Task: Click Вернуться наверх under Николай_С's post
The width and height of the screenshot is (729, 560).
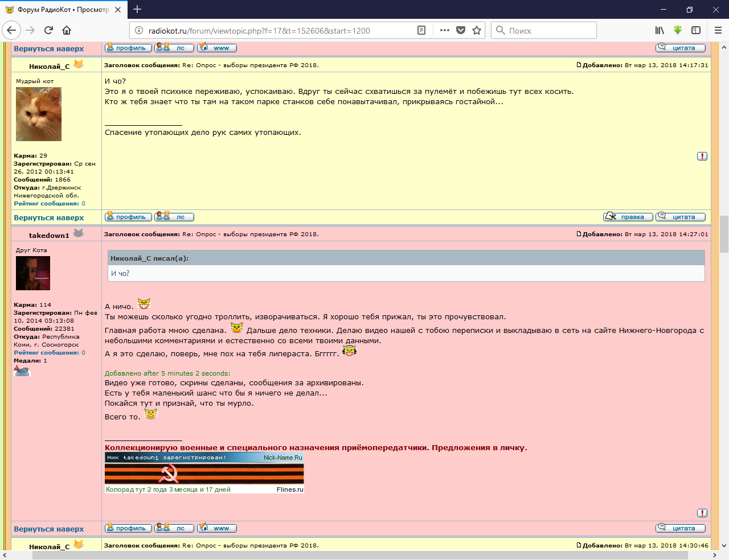Action: point(49,217)
